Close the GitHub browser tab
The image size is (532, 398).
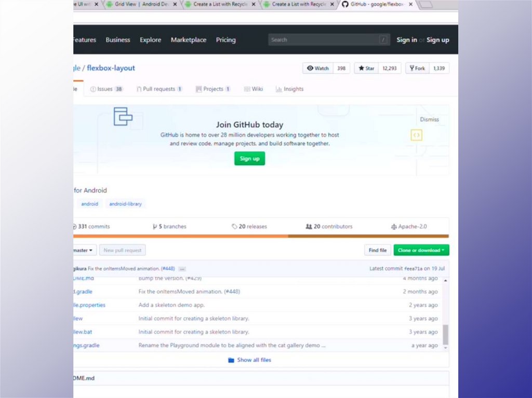pyautogui.click(x=410, y=4)
